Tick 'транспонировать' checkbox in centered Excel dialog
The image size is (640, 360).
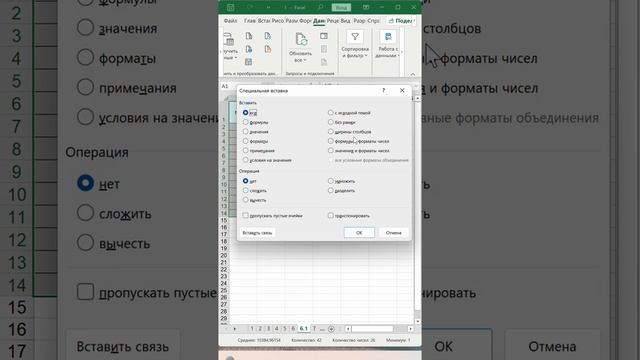tap(331, 215)
